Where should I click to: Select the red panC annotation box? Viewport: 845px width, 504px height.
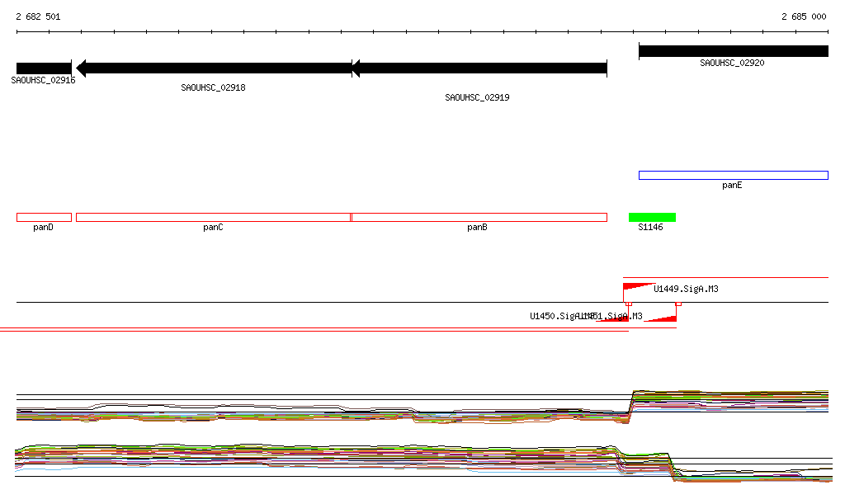click(x=213, y=218)
